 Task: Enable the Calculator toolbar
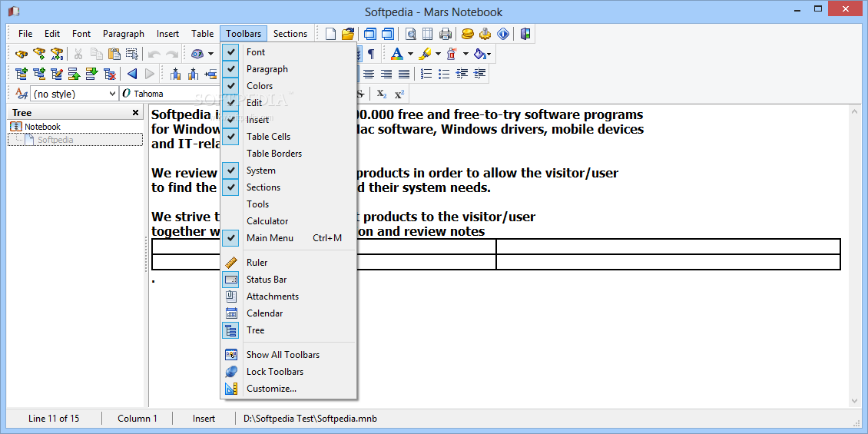288,221
